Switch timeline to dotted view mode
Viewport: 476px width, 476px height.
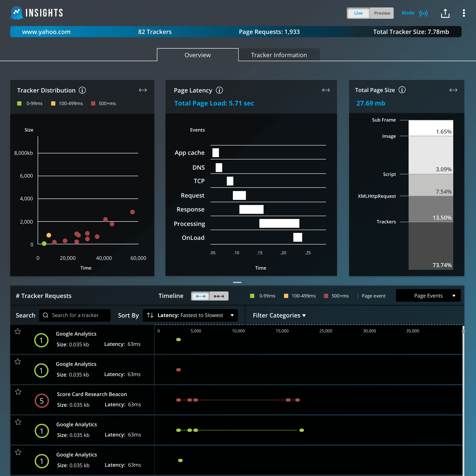[x=219, y=296]
